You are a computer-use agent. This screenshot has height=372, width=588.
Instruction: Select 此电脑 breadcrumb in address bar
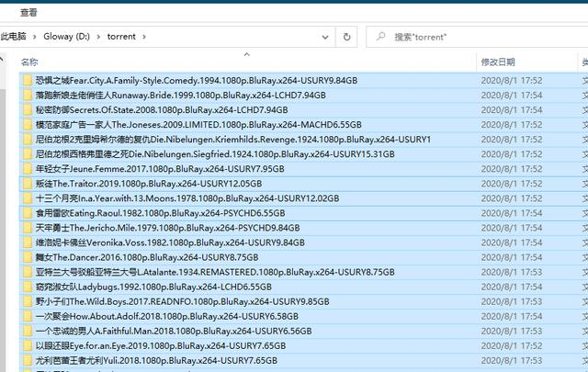point(13,37)
